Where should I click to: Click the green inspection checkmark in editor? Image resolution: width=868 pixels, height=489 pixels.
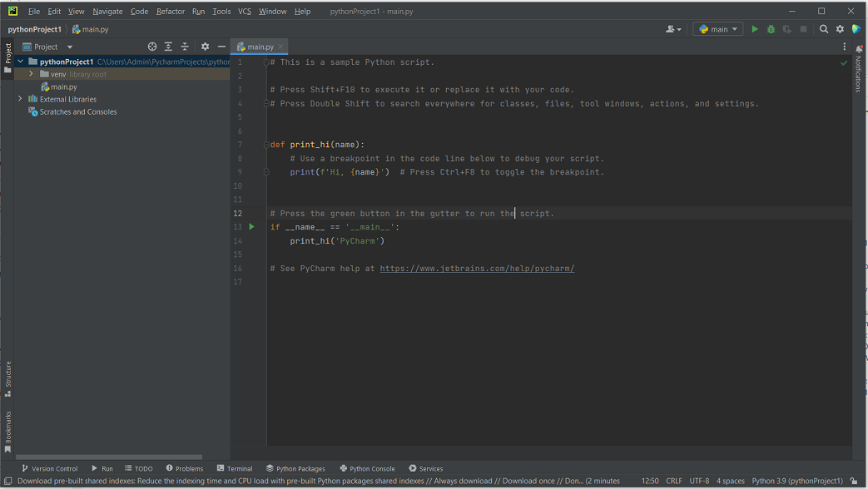[x=844, y=63]
